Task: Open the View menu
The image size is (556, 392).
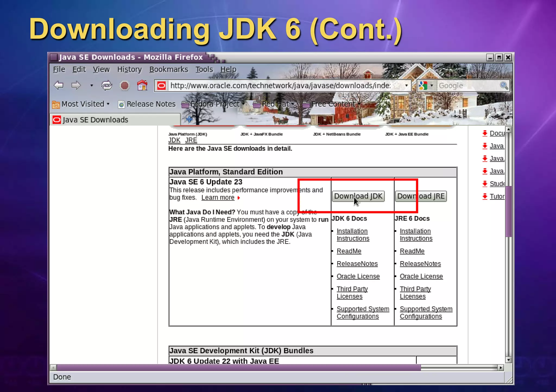Action: tap(101, 69)
